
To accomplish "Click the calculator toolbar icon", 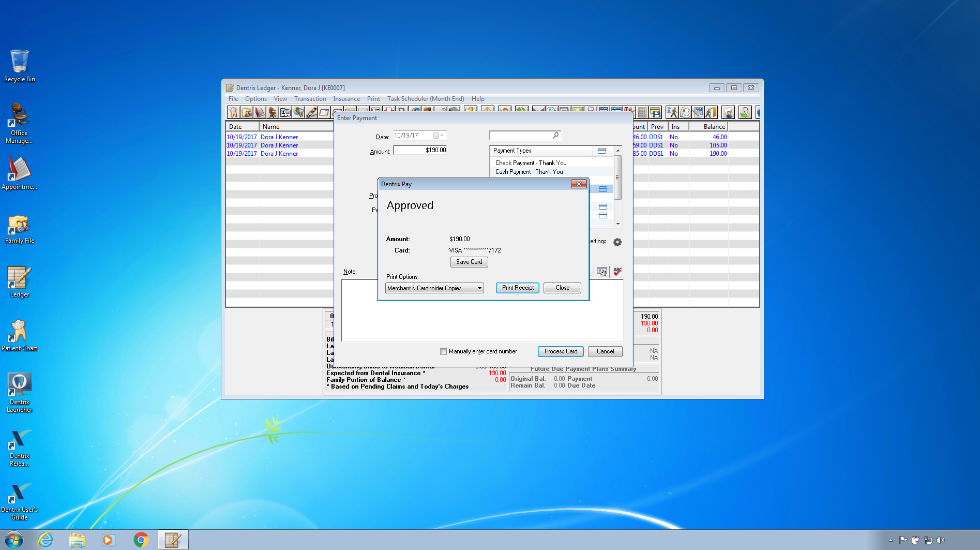I will click(642, 112).
